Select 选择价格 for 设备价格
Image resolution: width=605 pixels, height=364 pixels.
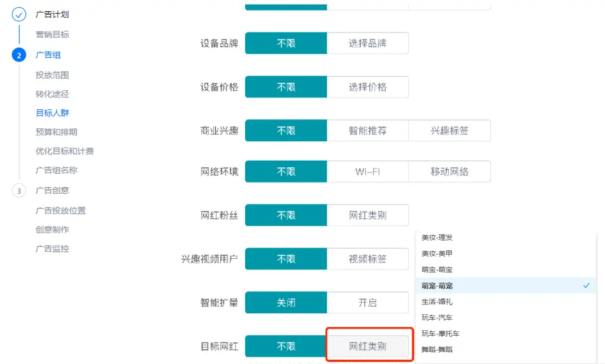(367, 87)
